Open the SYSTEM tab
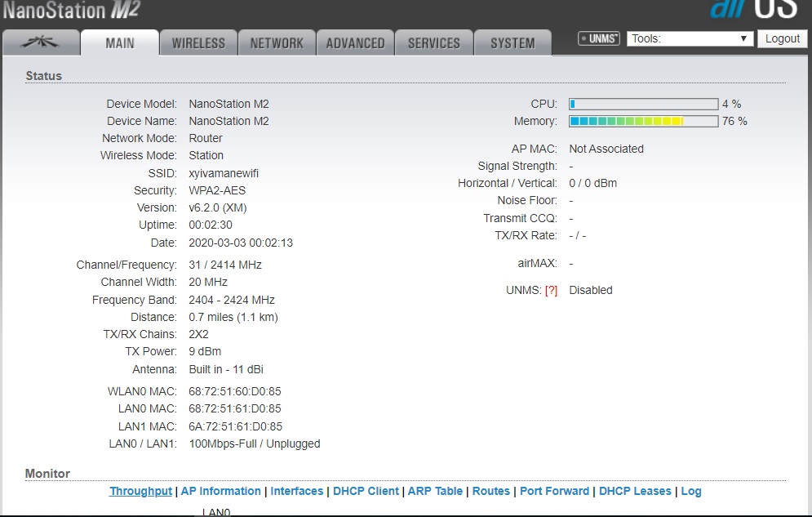This screenshot has height=517, width=812. (512, 42)
